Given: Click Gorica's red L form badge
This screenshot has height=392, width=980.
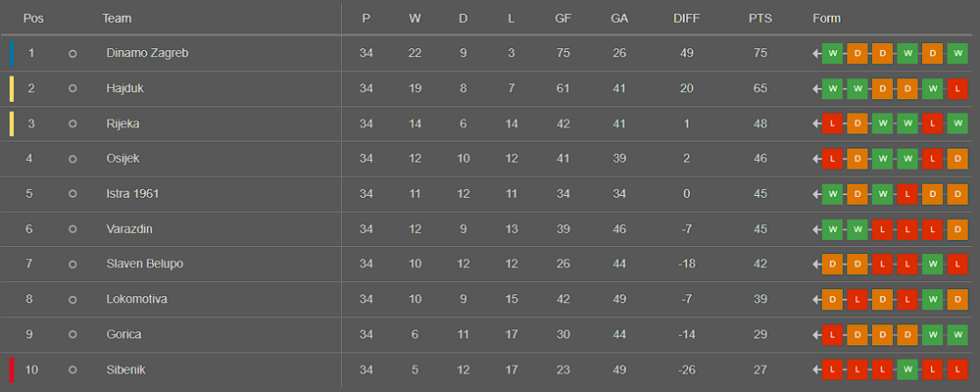Looking at the screenshot, I should [x=832, y=335].
